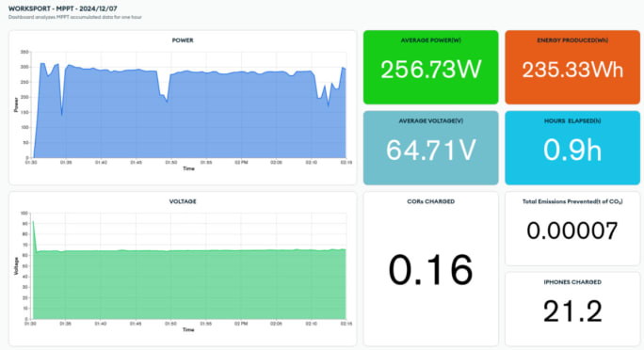Screen dimensions: 644x350
Task: Click the power dip just before 01:50
Action: pos(167,101)
